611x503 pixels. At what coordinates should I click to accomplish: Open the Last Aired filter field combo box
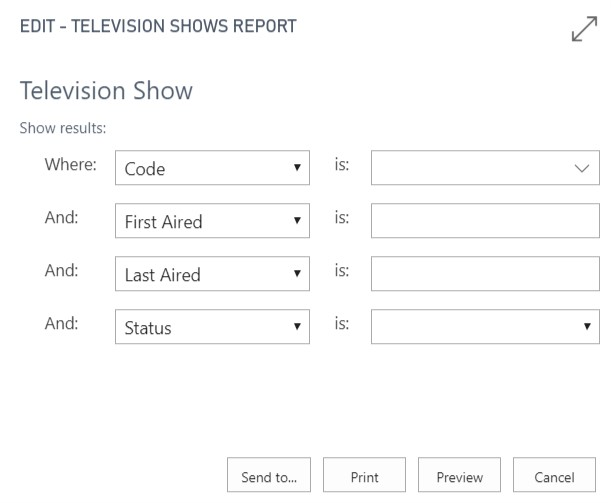click(x=208, y=275)
